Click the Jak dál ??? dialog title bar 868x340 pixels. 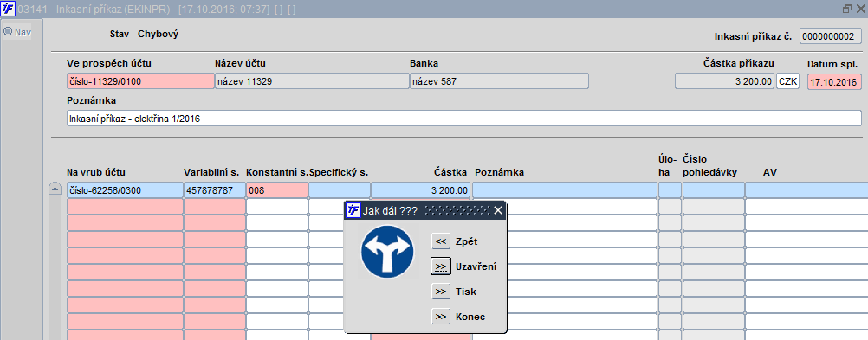point(425,210)
